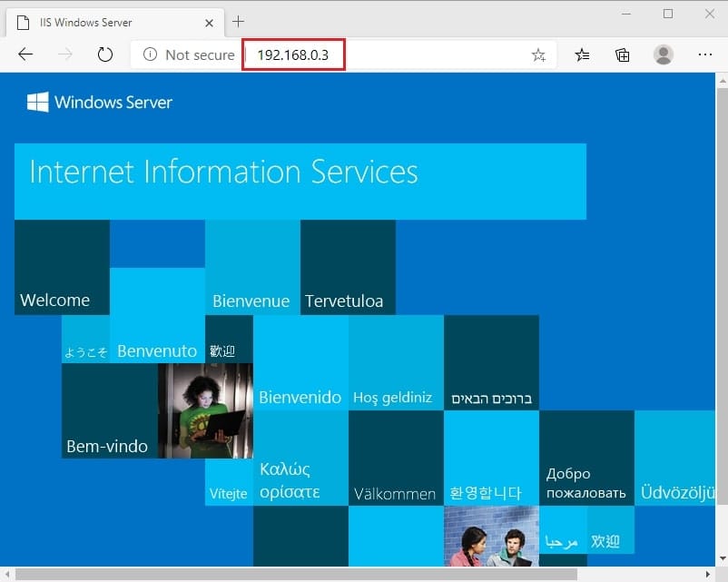Screen dimensions: 728x582
Task: Open Settings and more ellipsis menu
Action: point(704,54)
